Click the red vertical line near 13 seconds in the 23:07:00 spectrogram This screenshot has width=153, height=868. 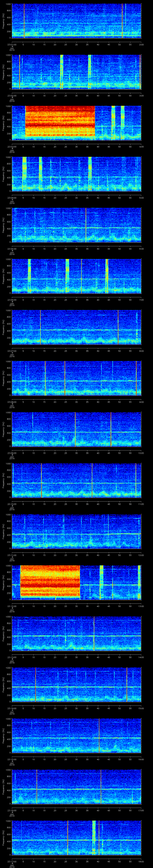click(40, 327)
